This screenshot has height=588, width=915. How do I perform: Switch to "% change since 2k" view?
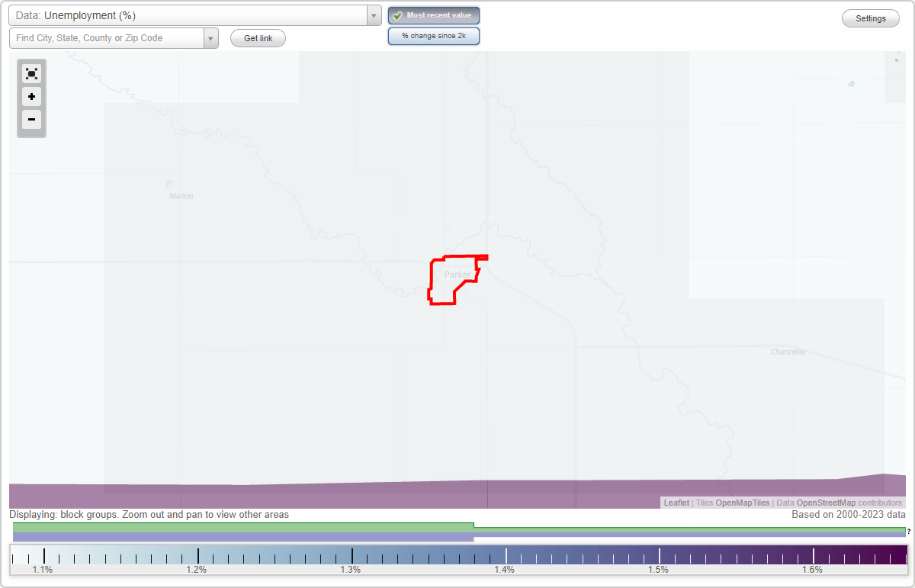(433, 35)
